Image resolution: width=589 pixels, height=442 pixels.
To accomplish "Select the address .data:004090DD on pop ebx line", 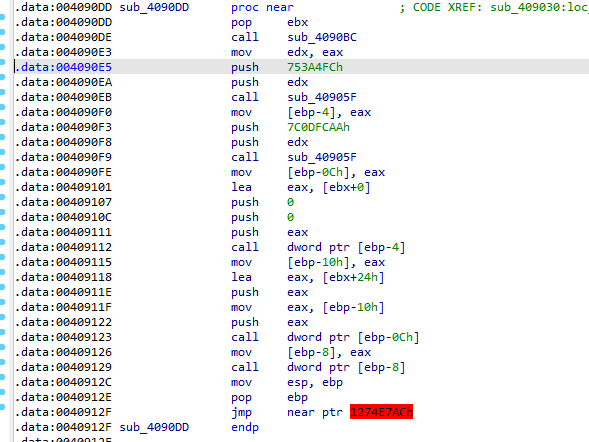I will (x=63, y=22).
